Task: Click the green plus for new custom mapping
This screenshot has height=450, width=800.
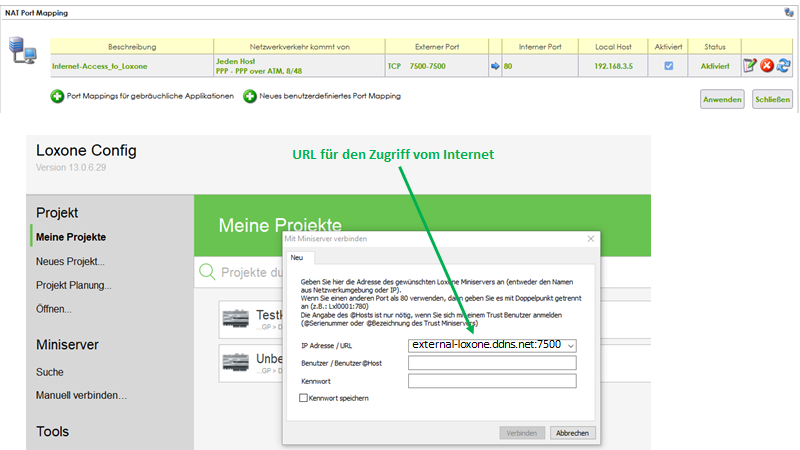Action: [249, 96]
